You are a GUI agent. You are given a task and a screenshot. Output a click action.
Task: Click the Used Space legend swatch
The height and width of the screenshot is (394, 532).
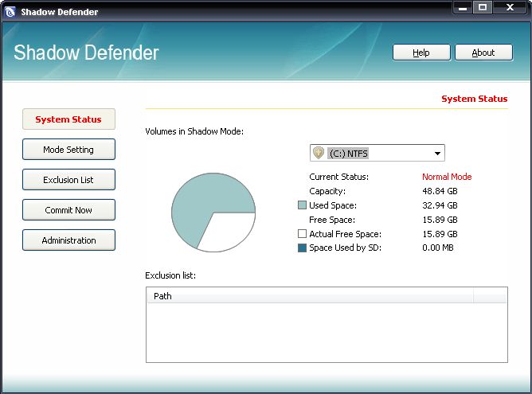(x=302, y=205)
